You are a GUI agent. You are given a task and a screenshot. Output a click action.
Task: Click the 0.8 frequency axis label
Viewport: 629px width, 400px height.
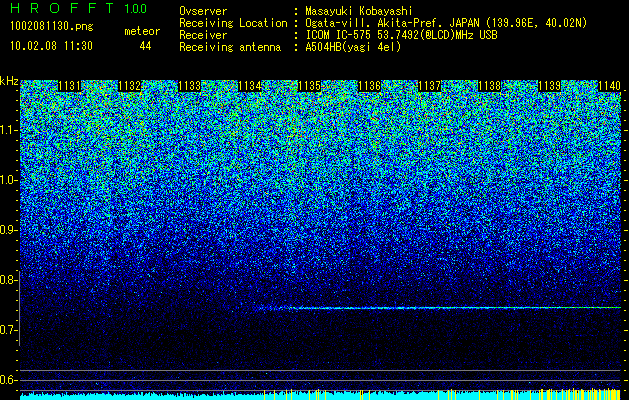coord(8,280)
